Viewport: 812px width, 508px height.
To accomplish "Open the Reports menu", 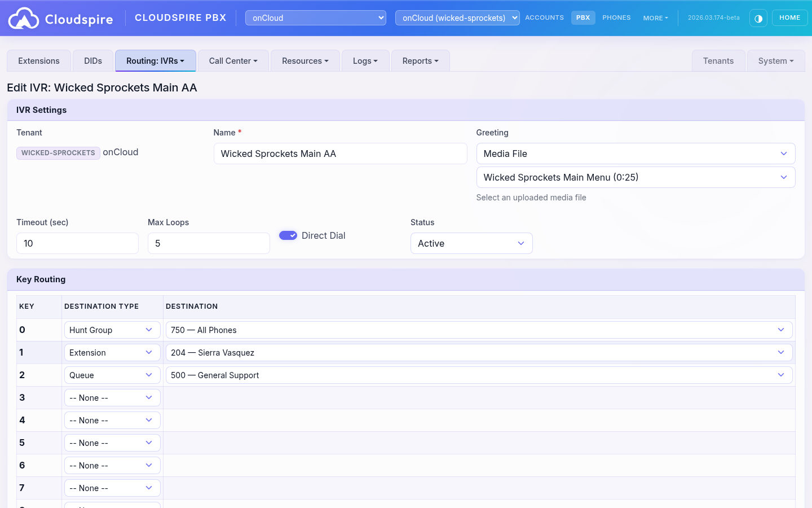I will [420, 60].
